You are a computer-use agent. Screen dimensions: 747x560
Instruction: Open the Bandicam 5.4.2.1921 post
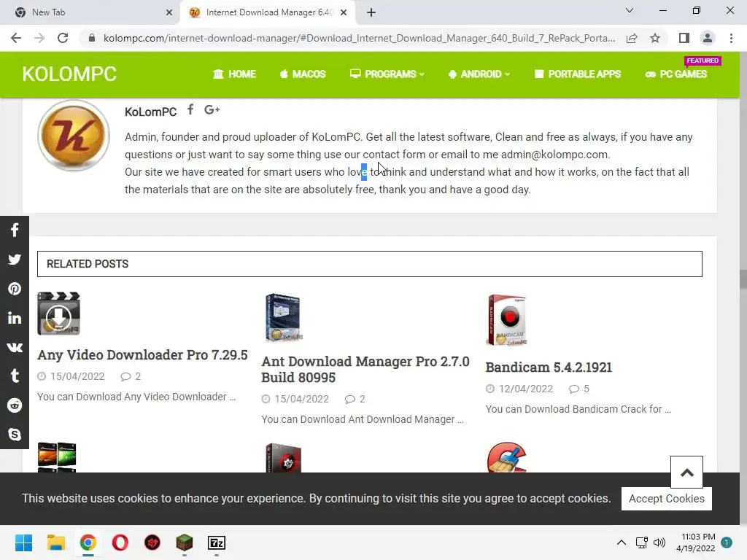click(549, 367)
